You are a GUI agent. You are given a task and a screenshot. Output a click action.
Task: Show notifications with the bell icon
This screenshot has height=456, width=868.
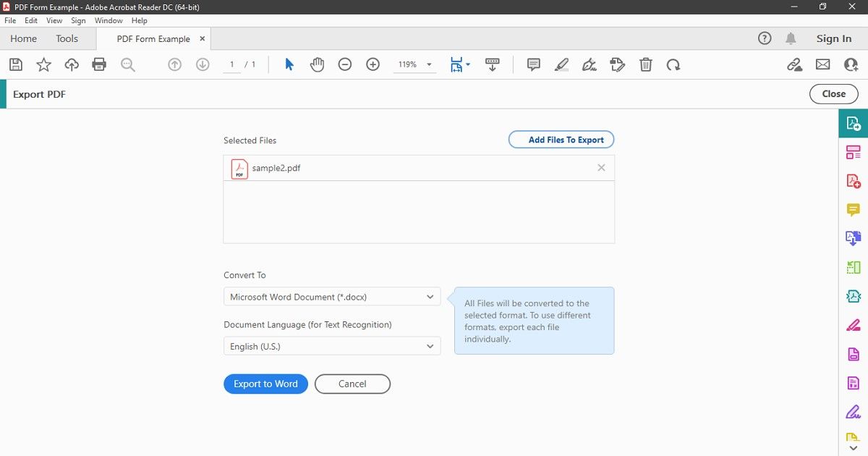click(791, 38)
